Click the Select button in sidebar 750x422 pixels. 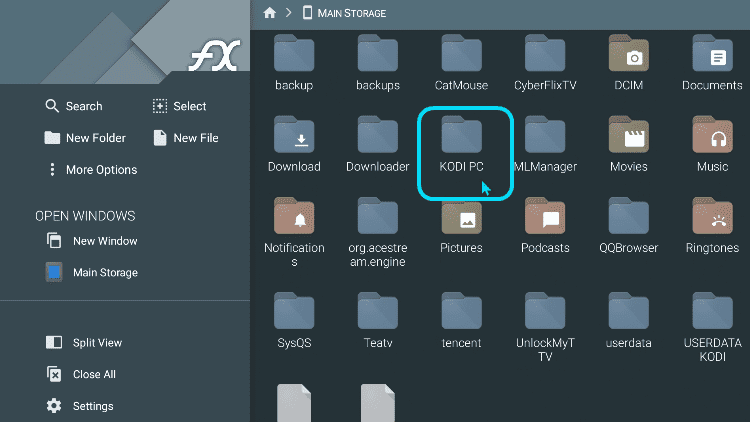point(179,106)
